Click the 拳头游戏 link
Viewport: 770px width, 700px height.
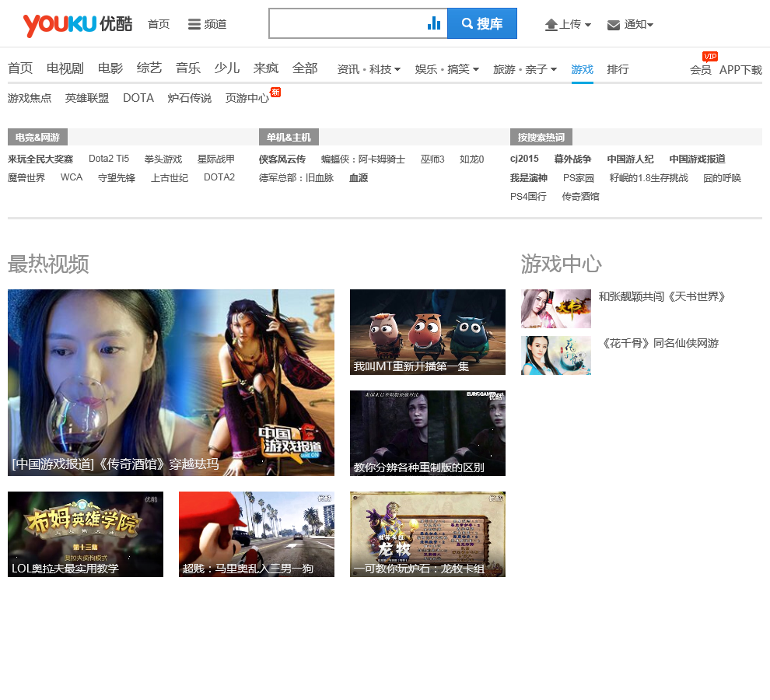coord(163,159)
